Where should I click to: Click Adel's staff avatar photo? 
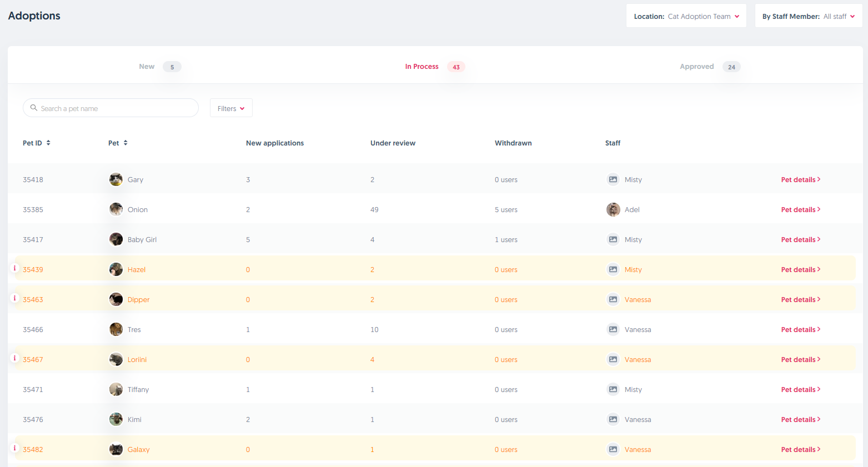(613, 210)
